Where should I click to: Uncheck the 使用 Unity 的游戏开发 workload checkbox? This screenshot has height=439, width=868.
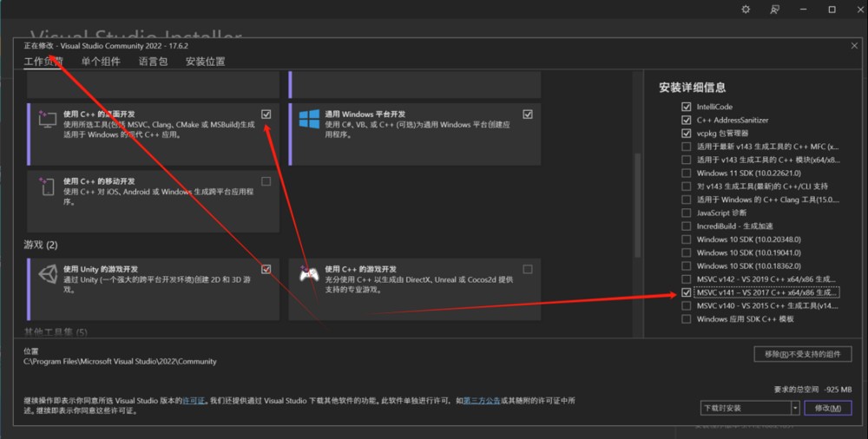pos(266,269)
